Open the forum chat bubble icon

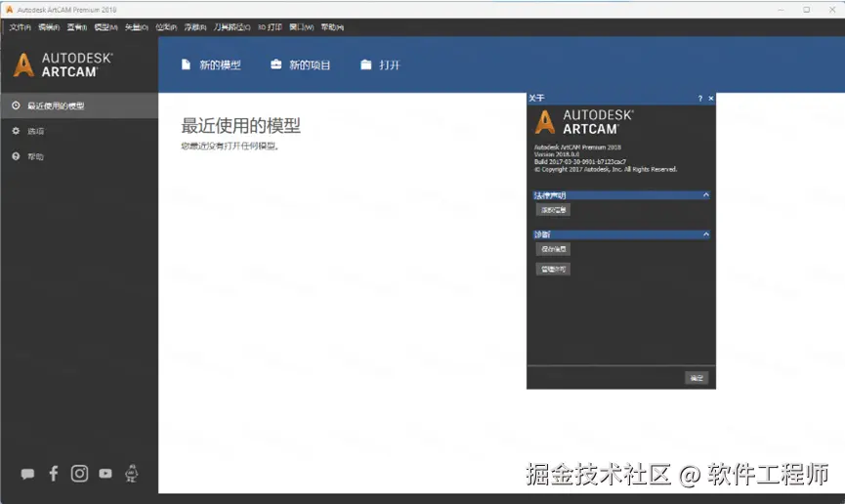(27, 474)
